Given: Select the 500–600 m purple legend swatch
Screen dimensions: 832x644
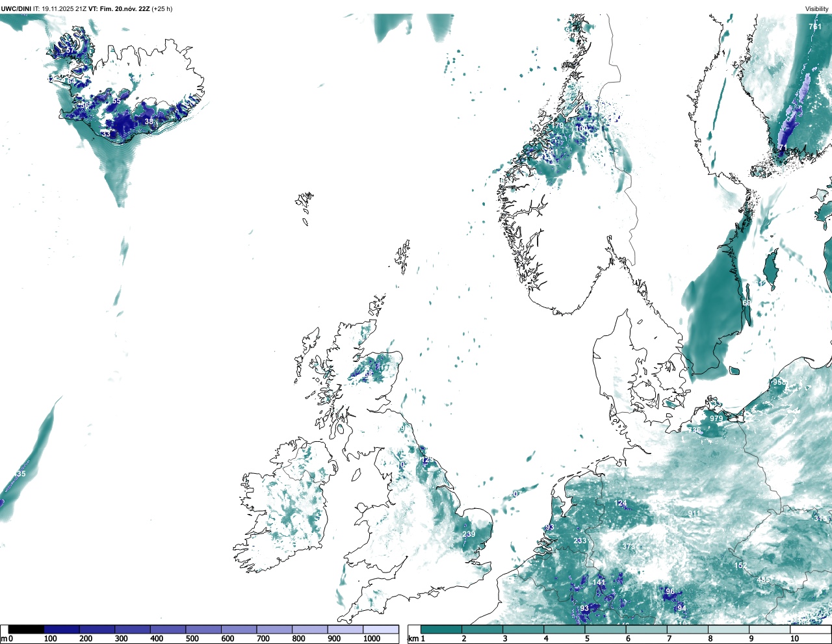Looking at the screenshot, I should tap(203, 629).
